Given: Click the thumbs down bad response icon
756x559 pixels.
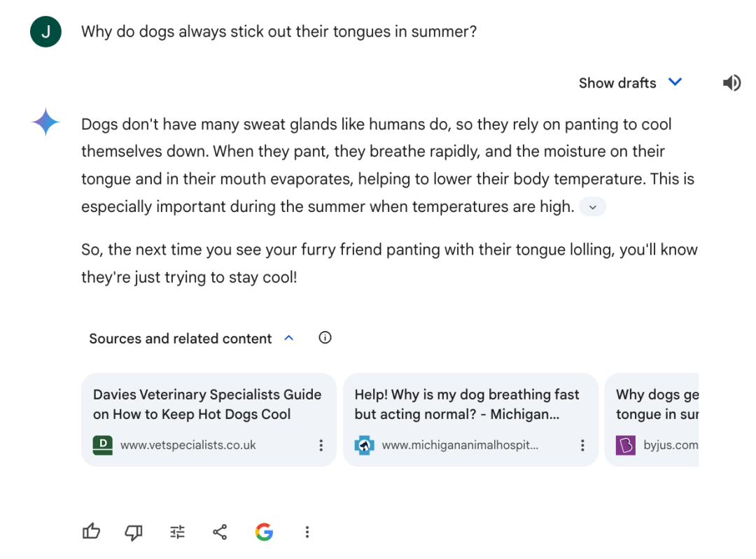Looking at the screenshot, I should [134, 532].
